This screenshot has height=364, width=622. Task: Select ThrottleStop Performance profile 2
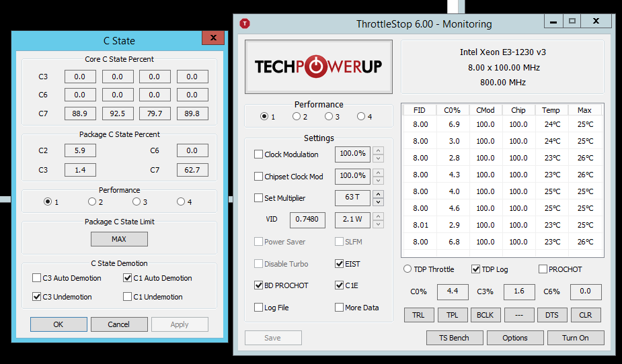pyautogui.click(x=297, y=116)
